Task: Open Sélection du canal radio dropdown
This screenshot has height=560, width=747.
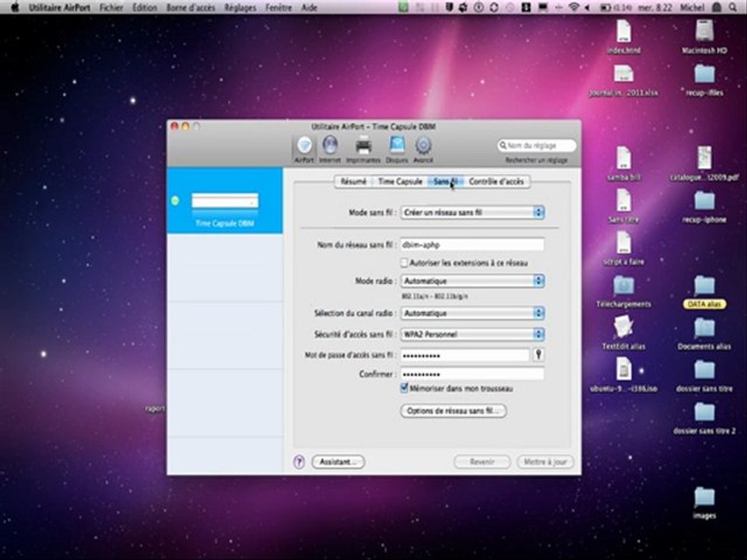Action: pyautogui.click(x=472, y=313)
